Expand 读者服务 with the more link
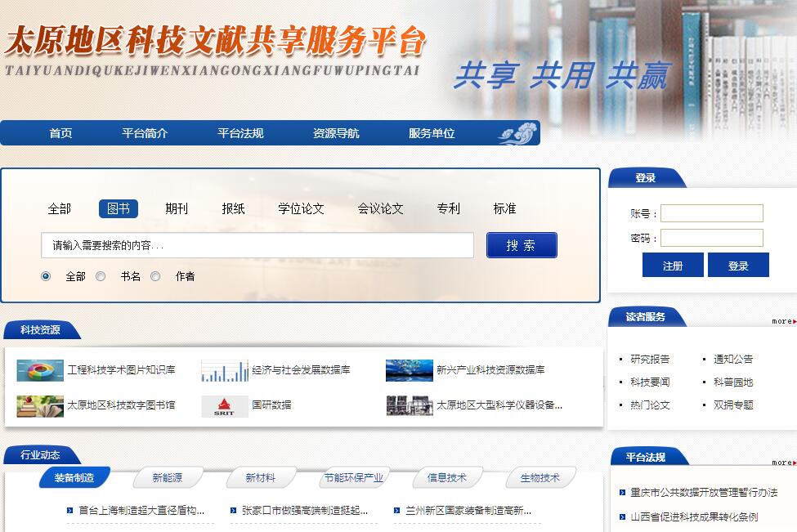797x532 pixels. point(783,322)
